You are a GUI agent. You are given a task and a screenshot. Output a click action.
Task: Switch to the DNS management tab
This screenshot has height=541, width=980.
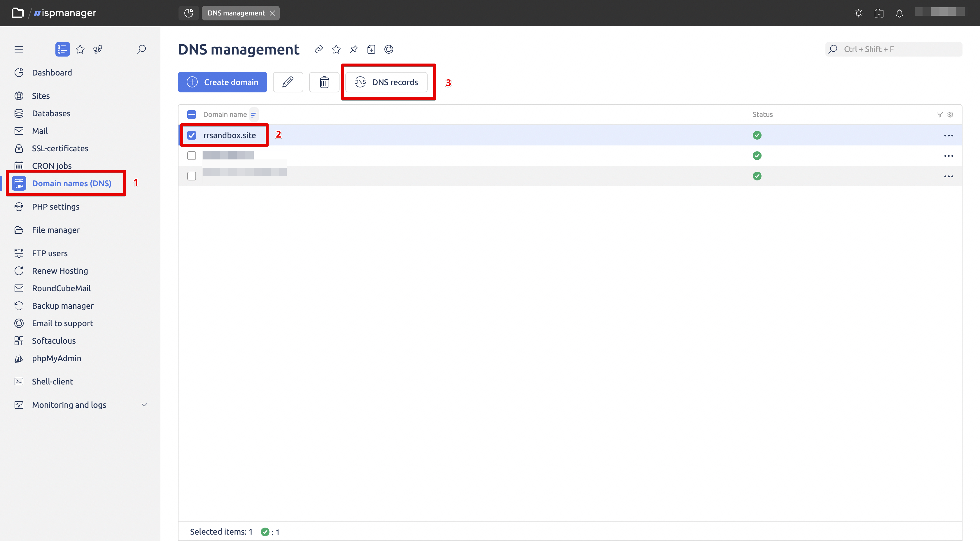(x=236, y=13)
